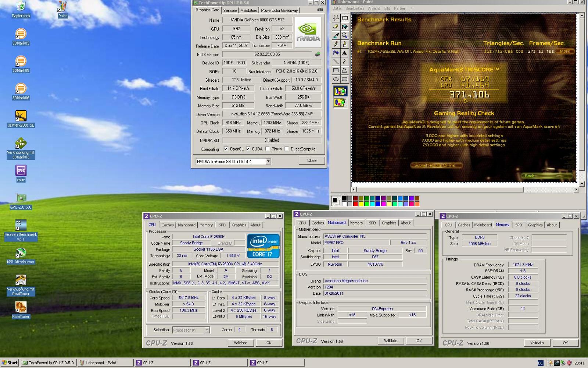Launch MSI Afterburner from the desktop
The height and width of the screenshot is (368, 588).
click(x=21, y=256)
